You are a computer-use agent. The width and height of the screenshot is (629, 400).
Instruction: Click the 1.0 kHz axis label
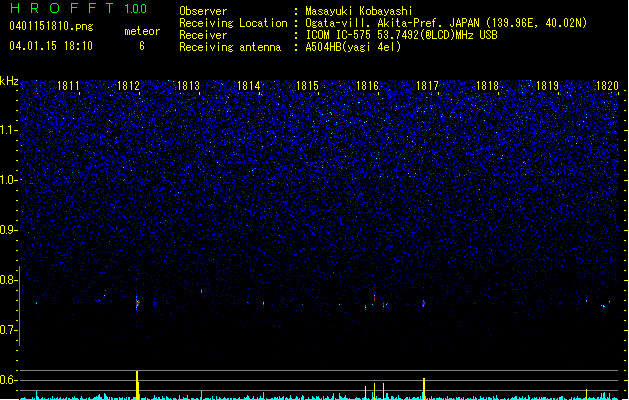(x=9, y=180)
